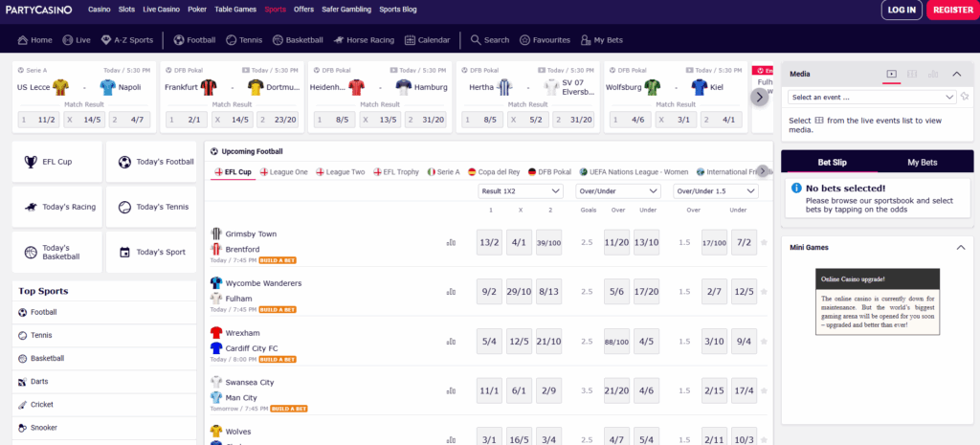This screenshot has height=445, width=980.
Task: View stats icon for Wrexham match
Action: tap(451, 342)
